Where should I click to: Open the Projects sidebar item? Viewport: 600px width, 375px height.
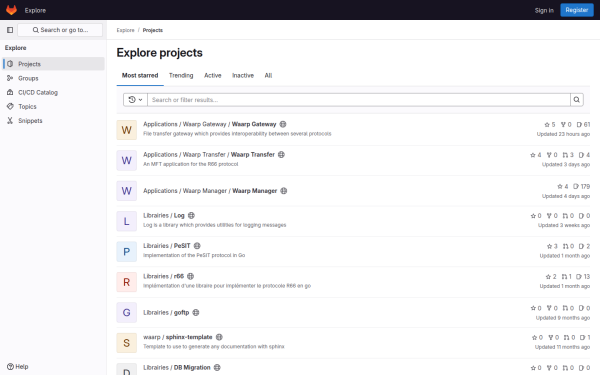coord(54,64)
